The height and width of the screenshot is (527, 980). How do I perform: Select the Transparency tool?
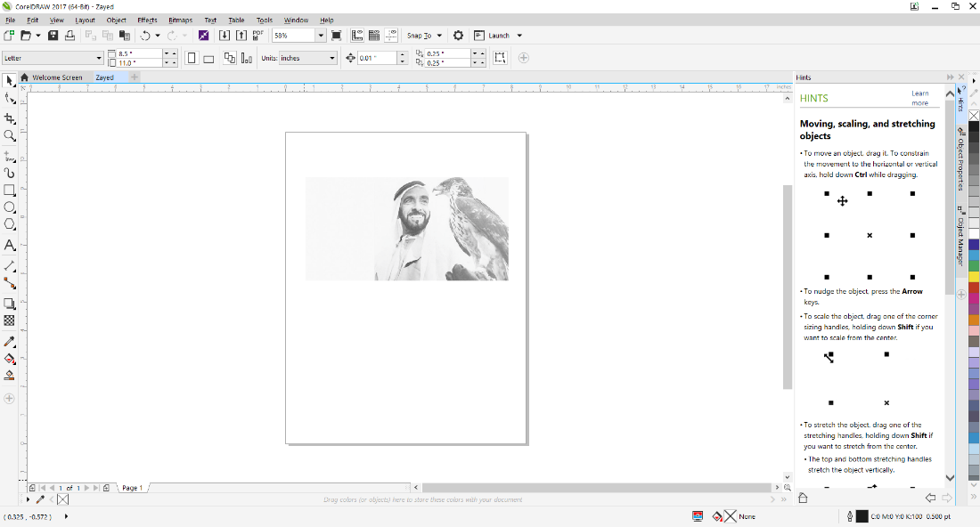10,320
